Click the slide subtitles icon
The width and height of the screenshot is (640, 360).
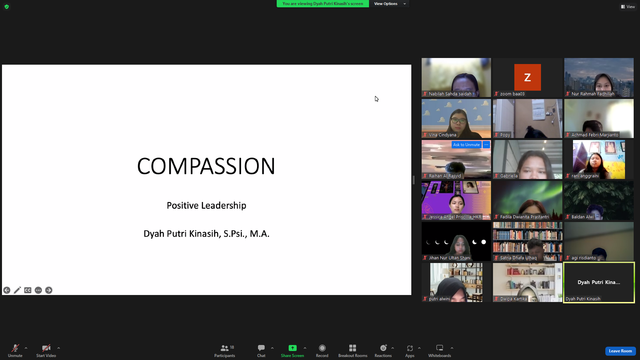(28, 290)
